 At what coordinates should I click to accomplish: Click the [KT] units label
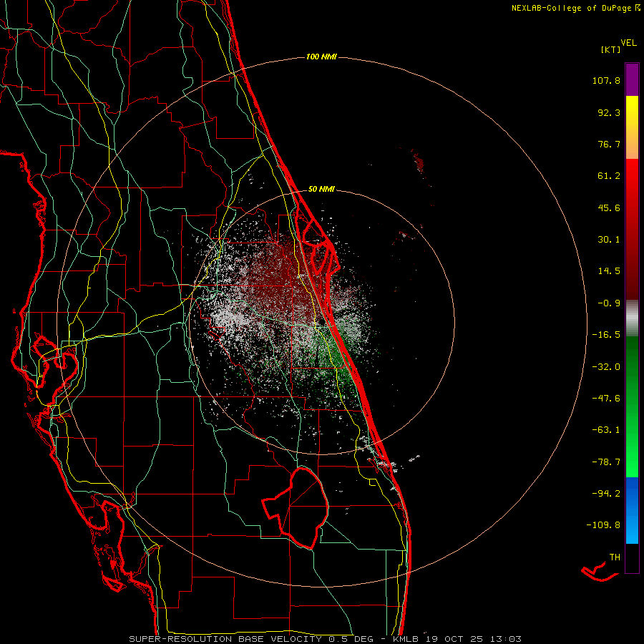[611, 49]
